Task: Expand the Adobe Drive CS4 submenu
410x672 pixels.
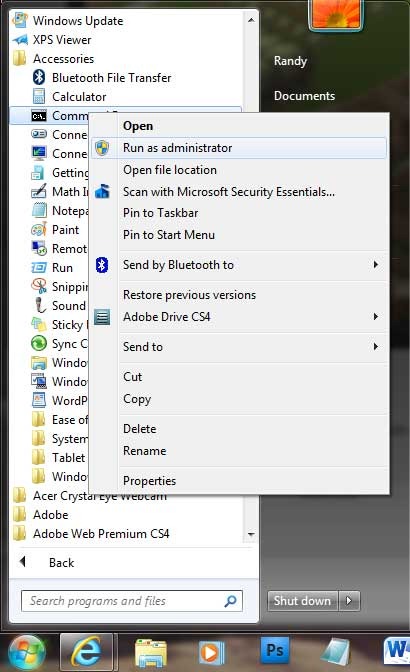Action: pos(376,317)
